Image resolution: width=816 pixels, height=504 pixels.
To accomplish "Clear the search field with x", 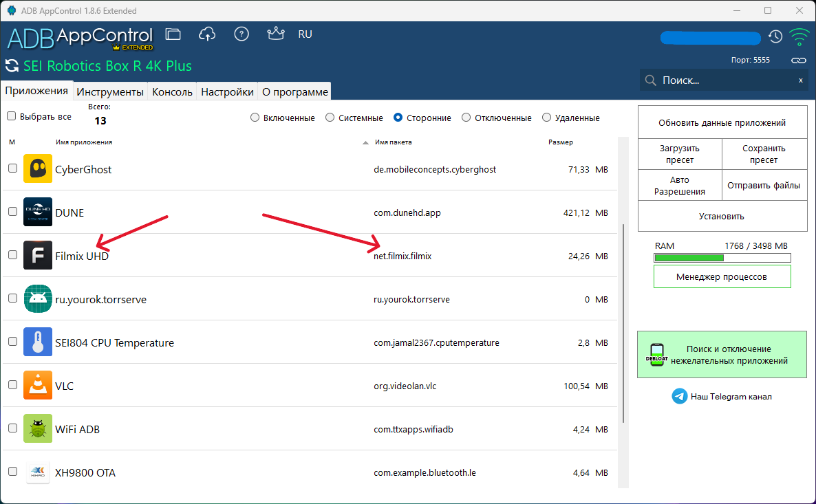I will pyautogui.click(x=800, y=80).
